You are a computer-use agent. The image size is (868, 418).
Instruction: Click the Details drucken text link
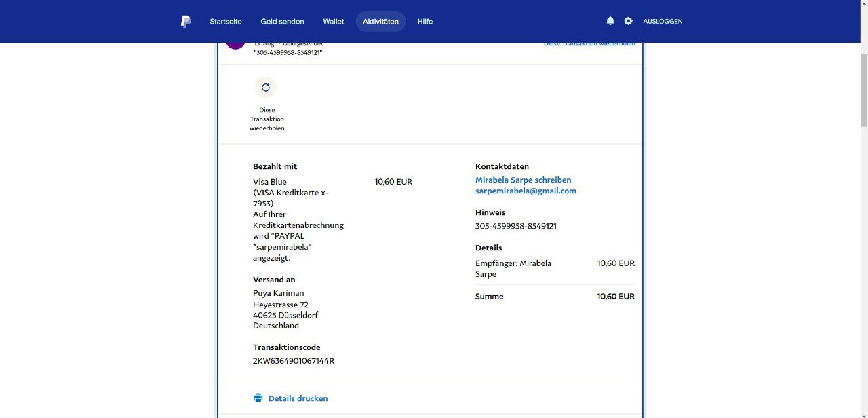[x=298, y=398]
